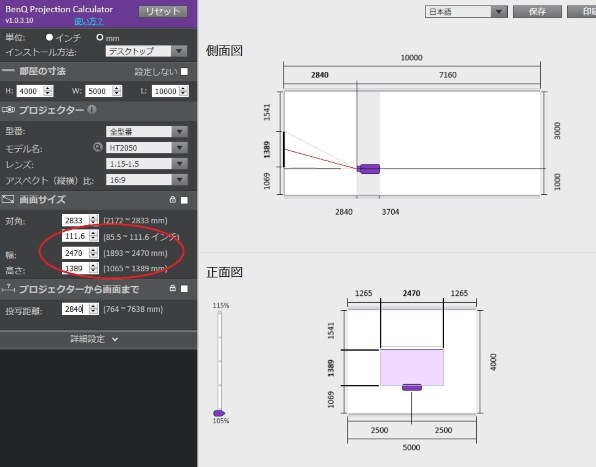Image resolution: width=596 pixels, height=467 pixels.
Task: Click the 幅 2470 stepper arrows
Action: click(x=94, y=253)
